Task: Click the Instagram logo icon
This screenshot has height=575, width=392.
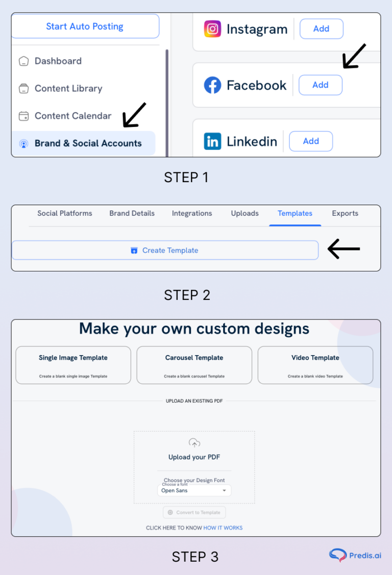Action: (212, 29)
